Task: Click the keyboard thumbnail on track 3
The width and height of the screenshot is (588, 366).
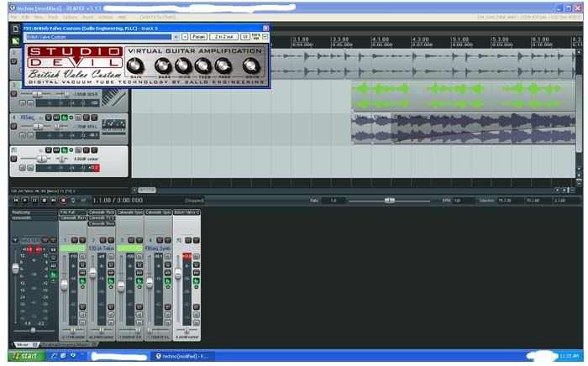Action: 113,96
